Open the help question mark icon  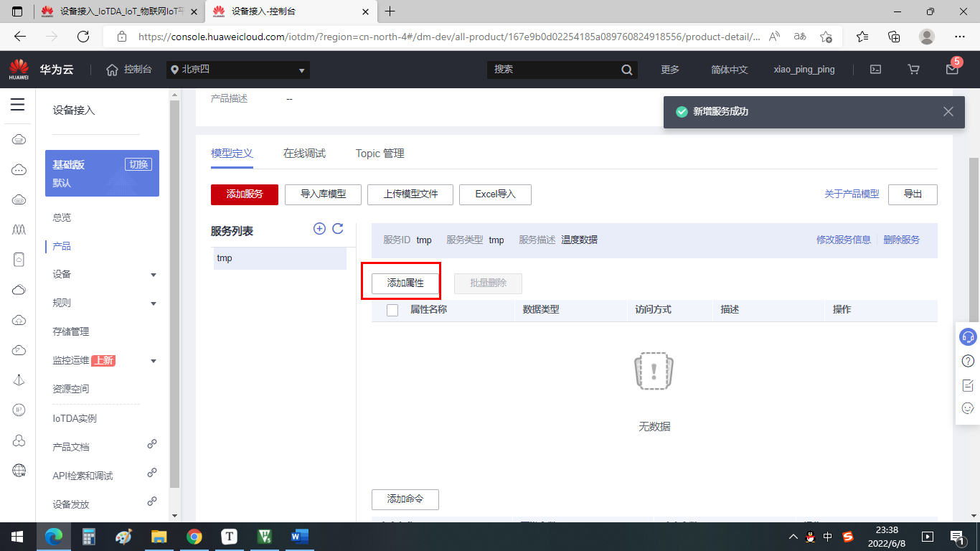pos(968,361)
